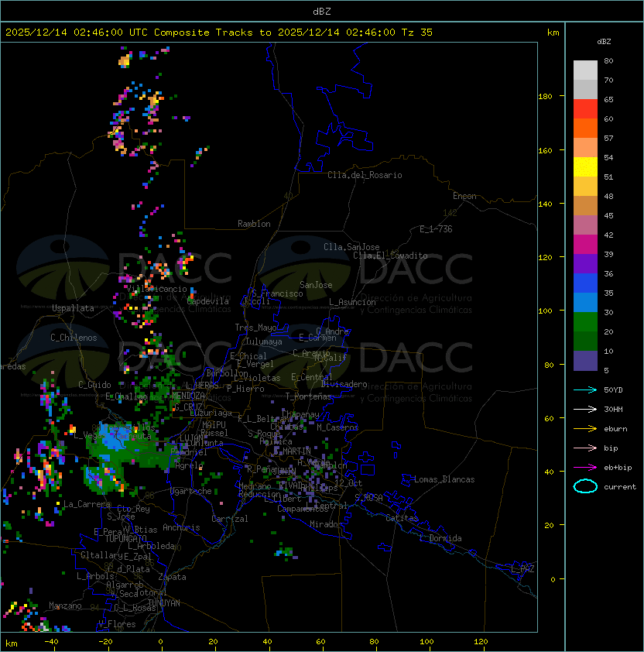Click the 'Encon' map label
644x652 pixels.
pyautogui.click(x=464, y=196)
